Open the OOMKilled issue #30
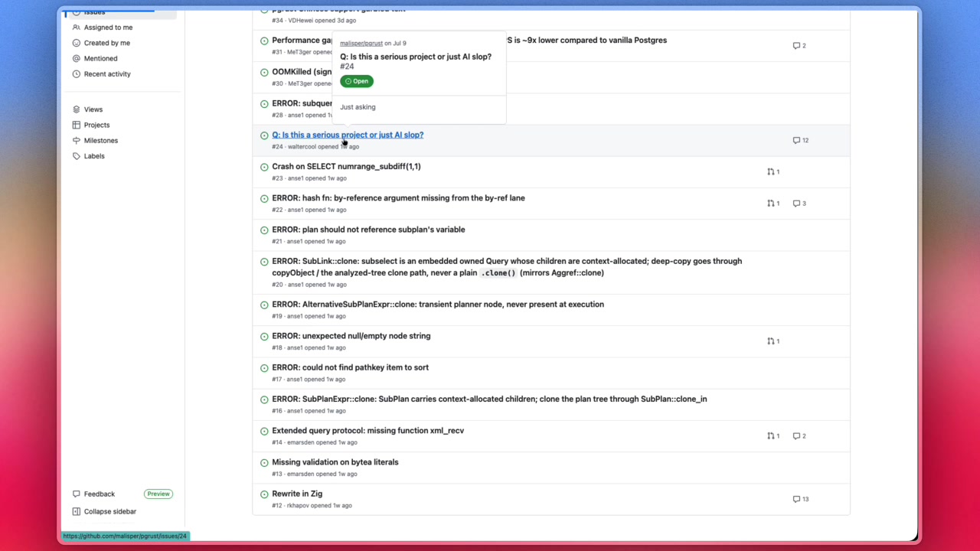This screenshot has width=980, height=551. [x=302, y=72]
